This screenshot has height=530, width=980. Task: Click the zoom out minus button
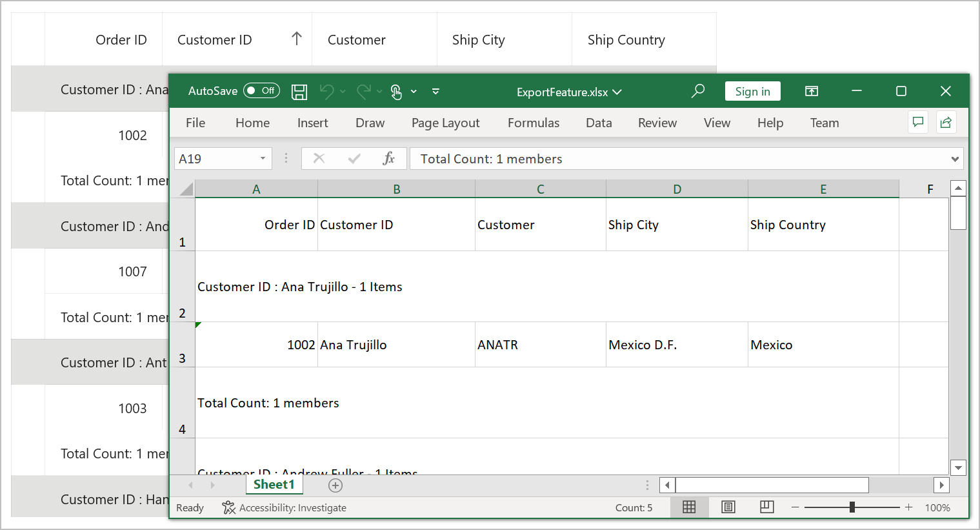point(795,507)
